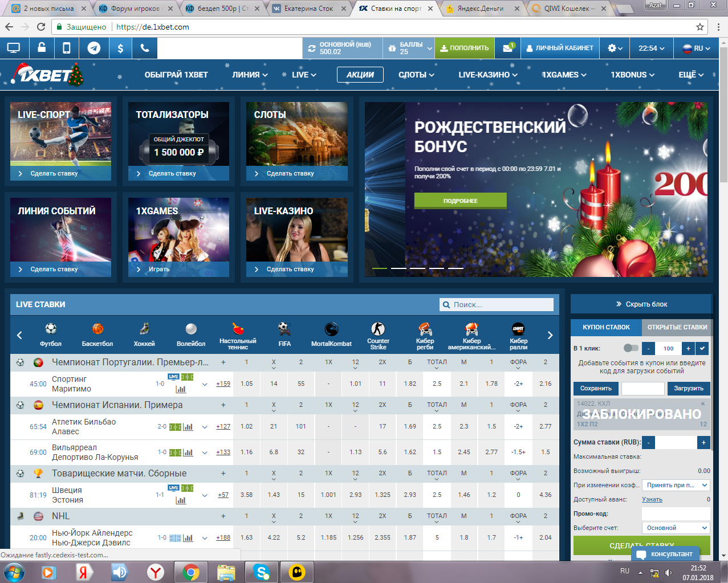728x583 pixels.
Task: Open the messages envelope icon
Action: pyautogui.click(x=508, y=48)
